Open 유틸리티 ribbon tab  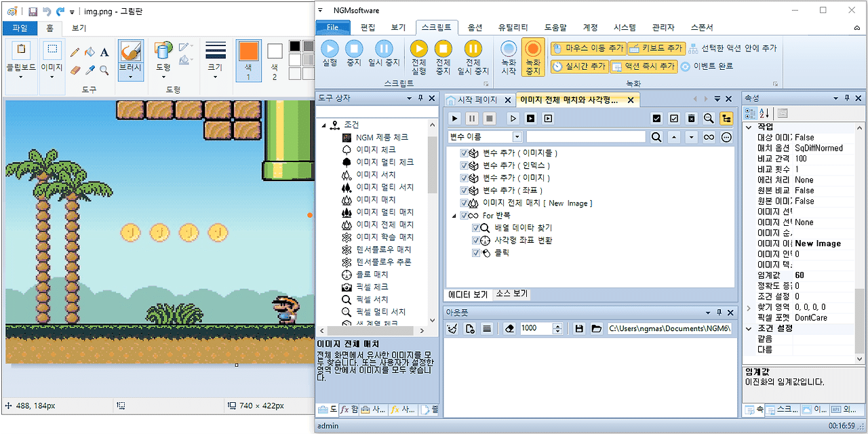point(513,28)
